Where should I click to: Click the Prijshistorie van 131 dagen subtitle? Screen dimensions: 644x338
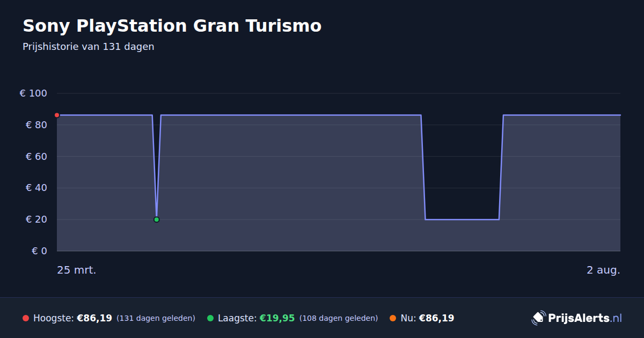[x=89, y=47]
